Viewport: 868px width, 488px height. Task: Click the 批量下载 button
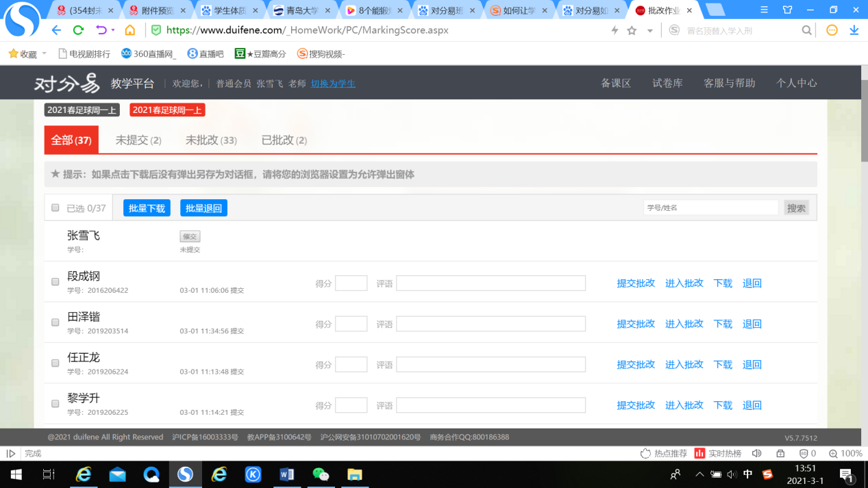[x=146, y=207]
